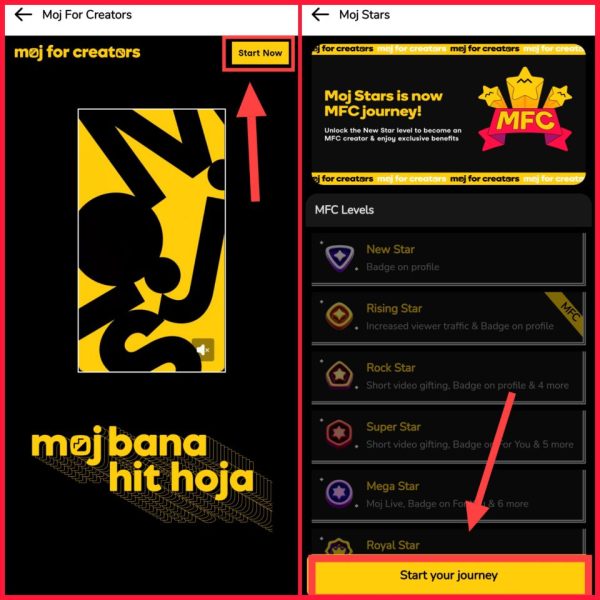Open the Moj Stars MFC journey banner
The height and width of the screenshot is (600, 600).
(448, 114)
